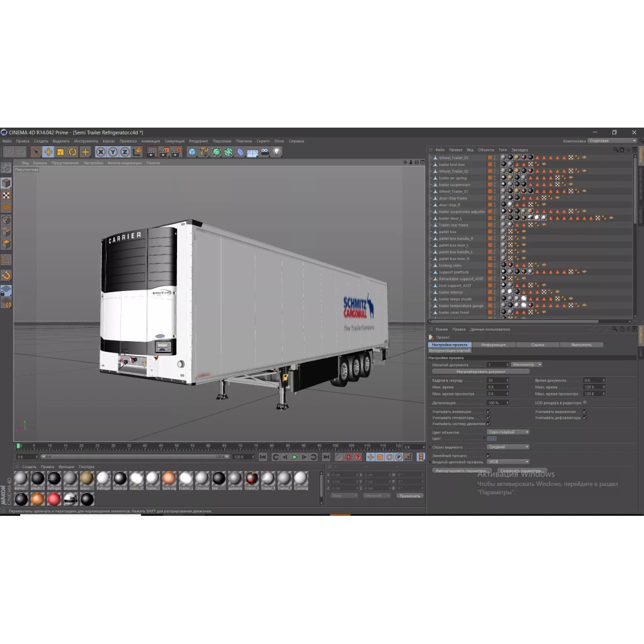Uncheck Учитывать систему движения checkbox
Screen dimensions: 644x644
(x=488, y=423)
